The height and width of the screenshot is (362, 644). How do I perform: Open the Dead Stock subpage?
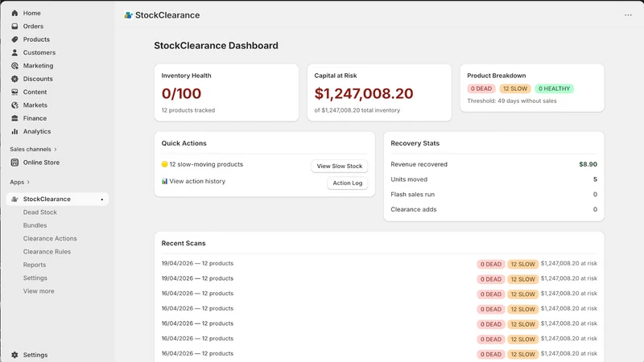coord(39,212)
